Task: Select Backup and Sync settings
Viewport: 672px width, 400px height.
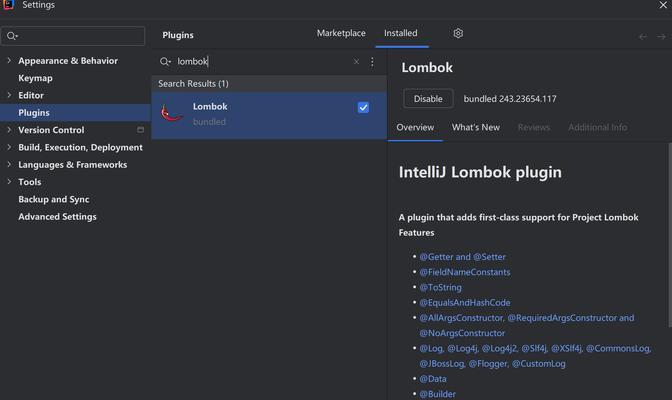Action: pyautogui.click(x=54, y=199)
